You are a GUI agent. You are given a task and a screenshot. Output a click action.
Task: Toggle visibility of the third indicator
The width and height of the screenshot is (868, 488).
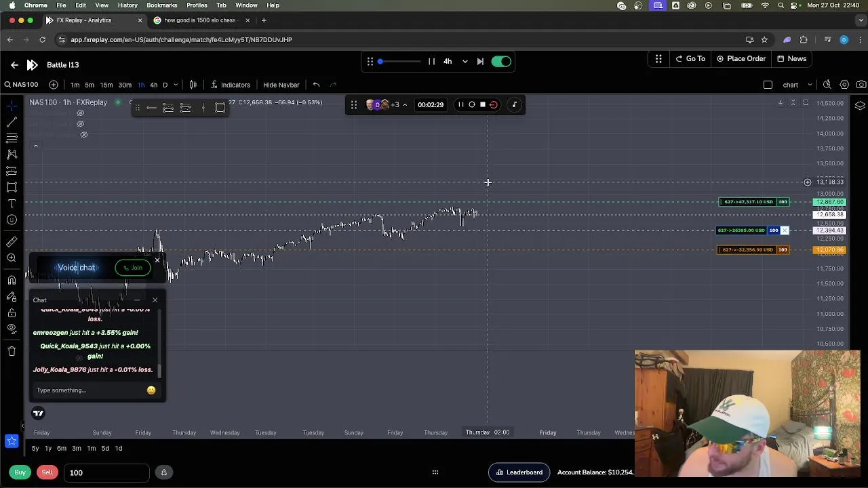[84, 135]
